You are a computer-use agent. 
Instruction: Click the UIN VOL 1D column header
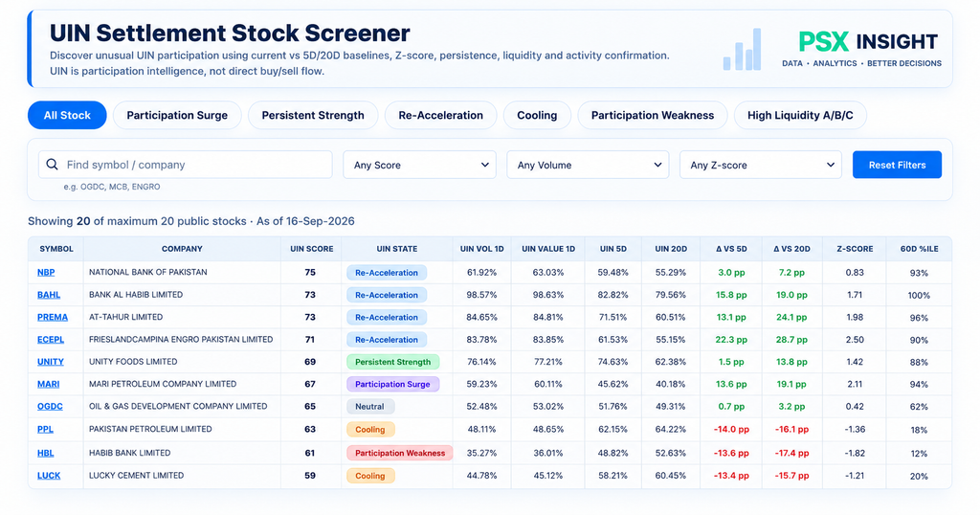482,249
